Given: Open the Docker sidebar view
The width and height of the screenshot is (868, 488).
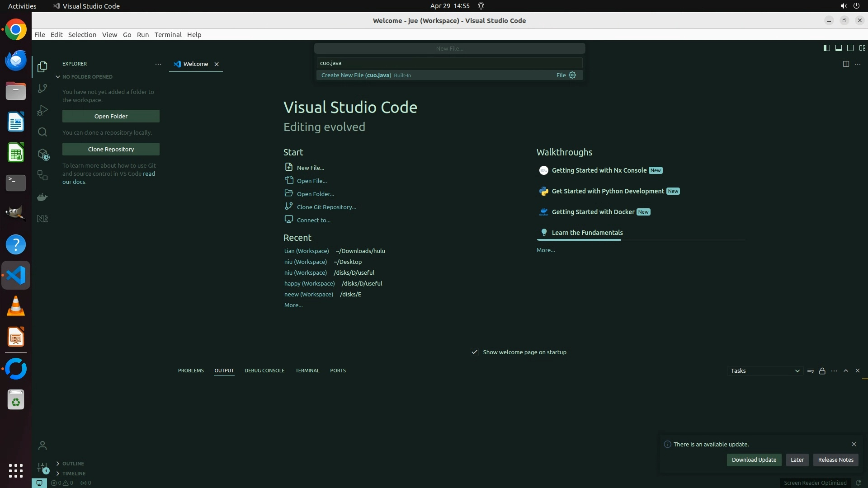Looking at the screenshot, I should (x=42, y=197).
